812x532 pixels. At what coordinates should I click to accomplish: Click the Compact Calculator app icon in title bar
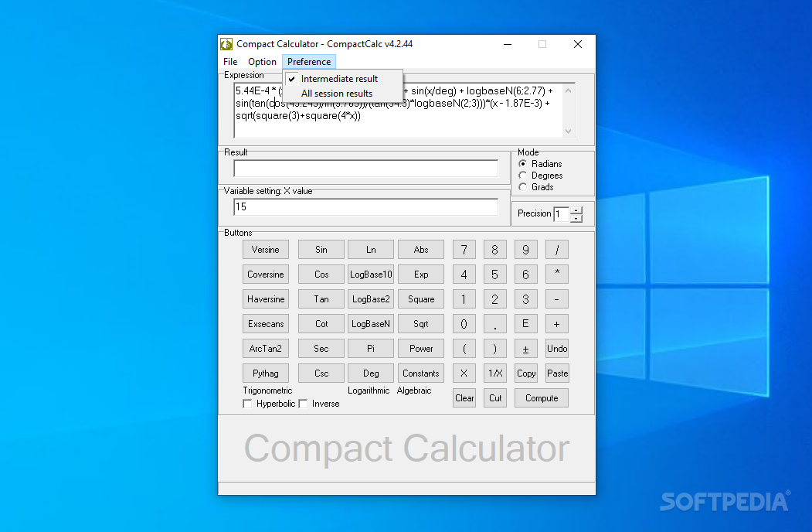coord(226,44)
